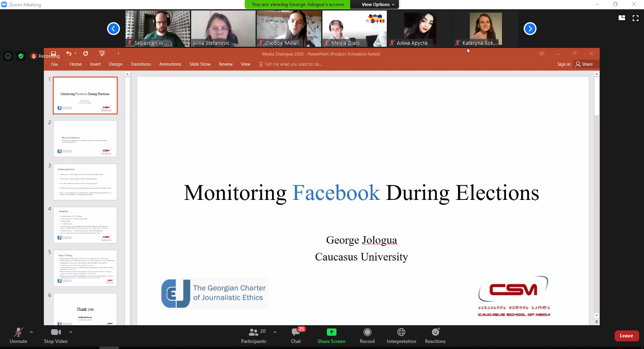
Task: Select Media Dialo participant video
Action: (355, 29)
